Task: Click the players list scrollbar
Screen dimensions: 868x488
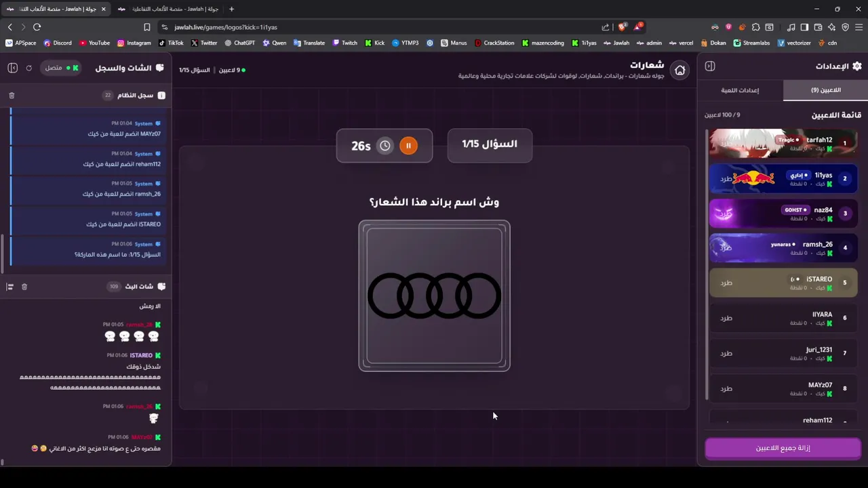Action: [706, 264]
